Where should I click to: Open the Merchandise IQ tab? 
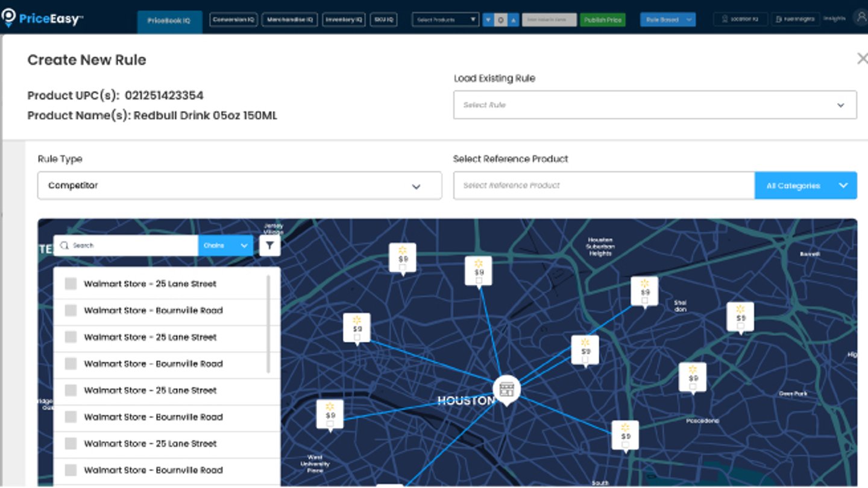pyautogui.click(x=290, y=20)
